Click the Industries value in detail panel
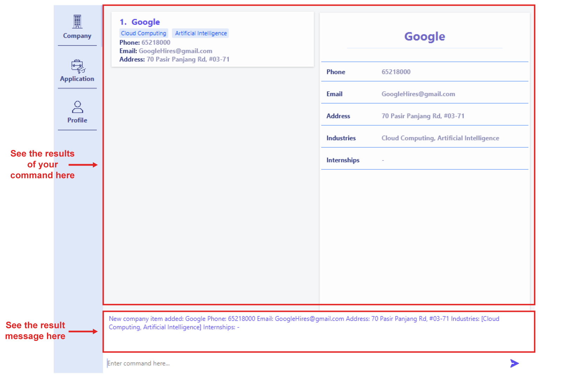The height and width of the screenshot is (378, 588). pyautogui.click(x=440, y=138)
